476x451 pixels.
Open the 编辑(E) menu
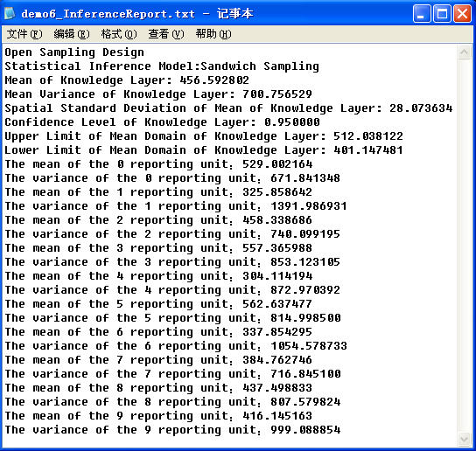point(72,34)
